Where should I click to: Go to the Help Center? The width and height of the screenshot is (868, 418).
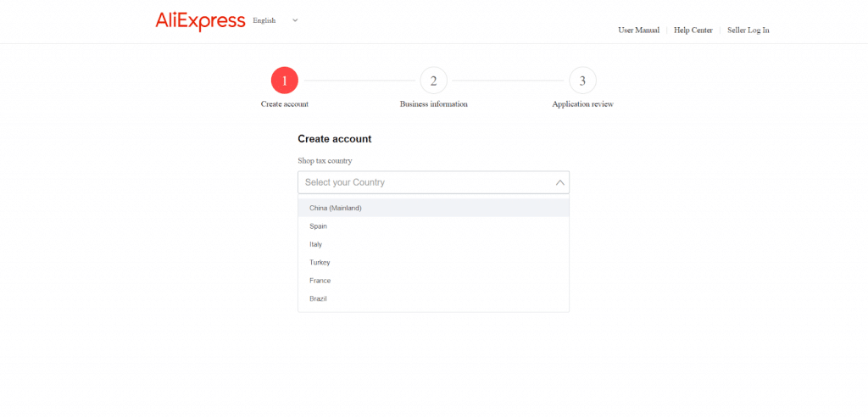pyautogui.click(x=693, y=31)
